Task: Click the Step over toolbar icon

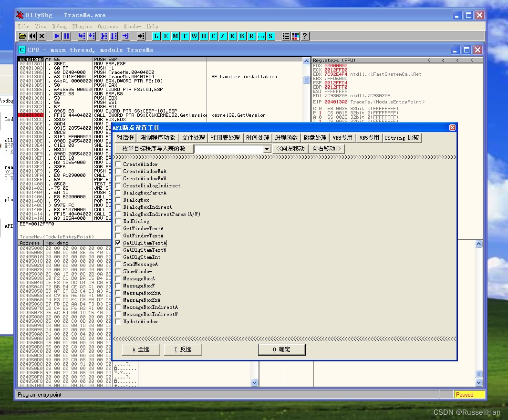Action: pyautogui.click(x=92, y=36)
